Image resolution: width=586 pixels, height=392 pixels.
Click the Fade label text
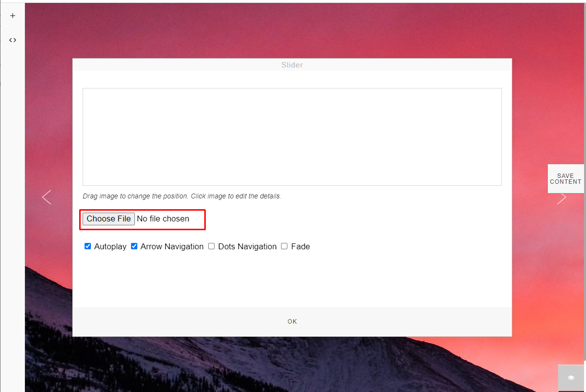(x=301, y=247)
